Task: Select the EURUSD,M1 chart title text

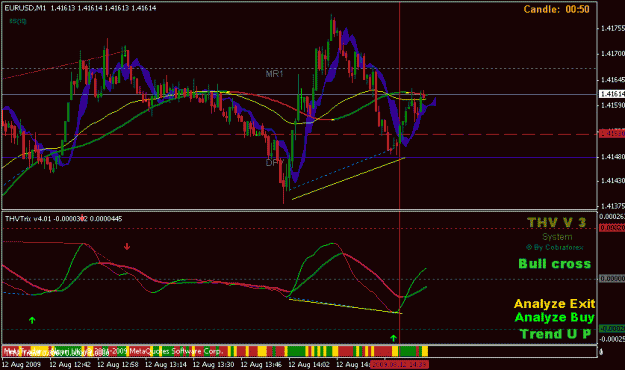Action: (25, 8)
